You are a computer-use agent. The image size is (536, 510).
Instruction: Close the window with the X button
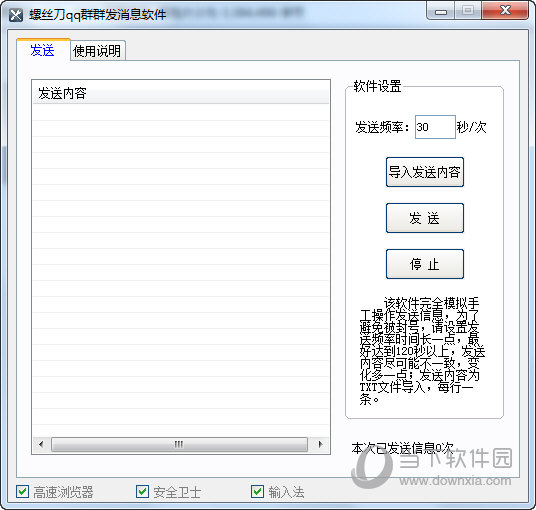(x=505, y=11)
